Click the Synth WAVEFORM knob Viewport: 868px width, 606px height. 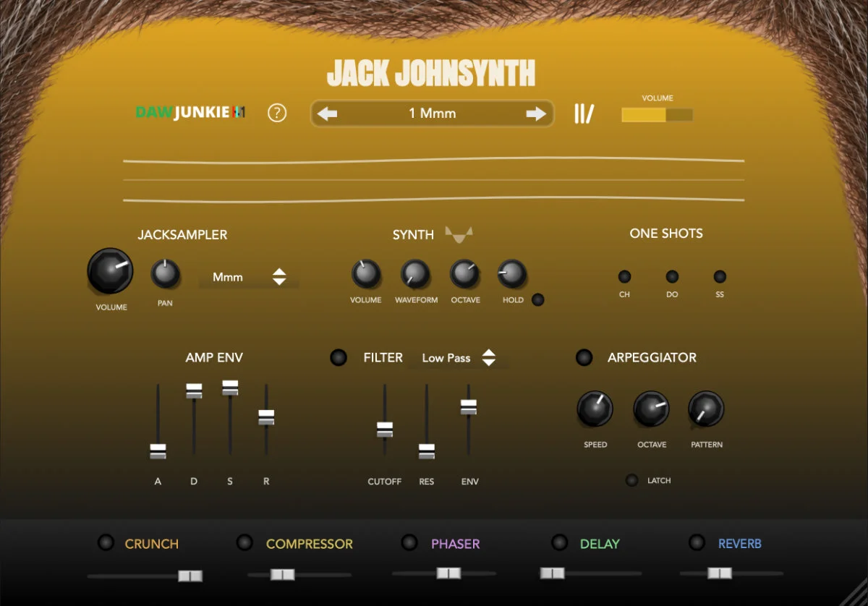click(x=415, y=274)
